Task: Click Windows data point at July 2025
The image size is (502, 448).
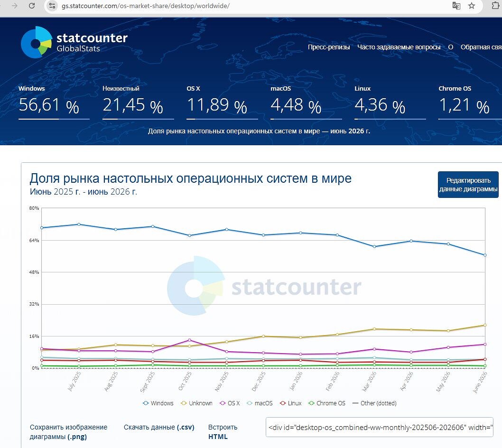Action: tap(79, 224)
